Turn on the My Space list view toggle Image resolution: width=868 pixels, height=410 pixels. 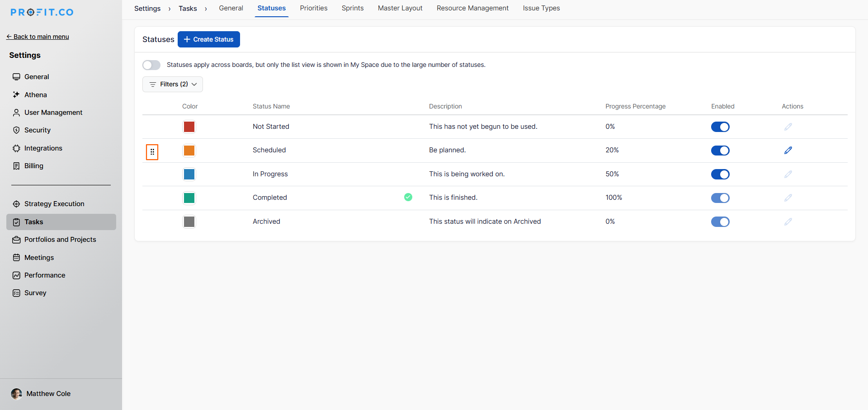point(151,65)
